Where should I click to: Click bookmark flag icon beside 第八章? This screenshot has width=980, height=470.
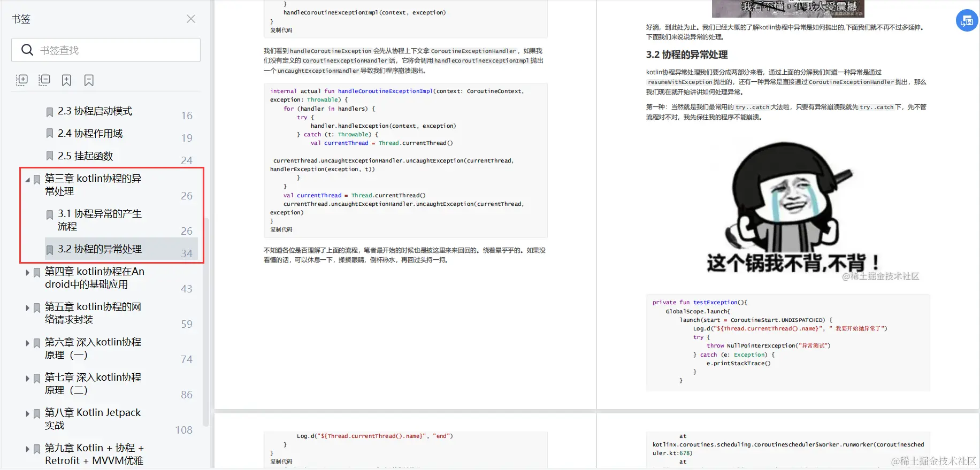(x=37, y=414)
